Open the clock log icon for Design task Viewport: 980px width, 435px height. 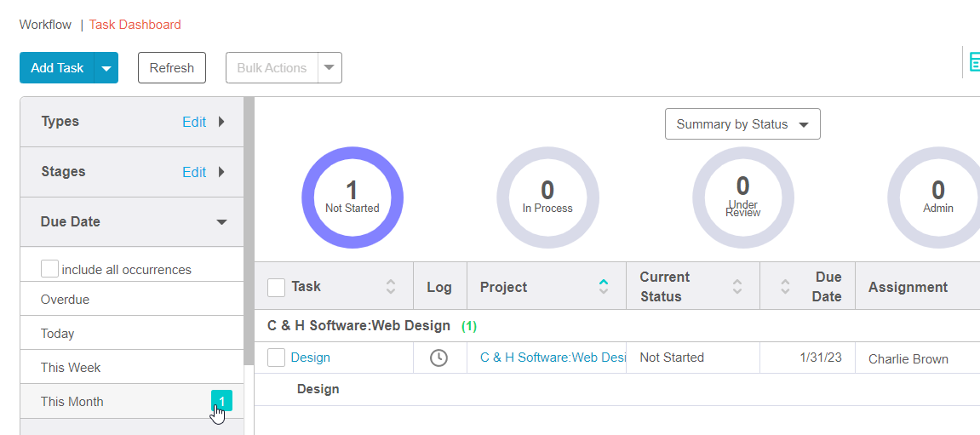click(438, 358)
